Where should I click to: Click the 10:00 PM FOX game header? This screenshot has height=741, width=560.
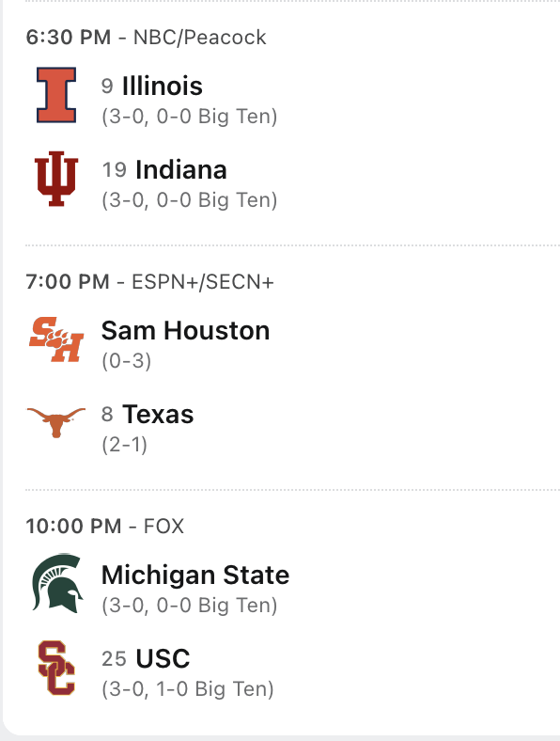pos(105,526)
